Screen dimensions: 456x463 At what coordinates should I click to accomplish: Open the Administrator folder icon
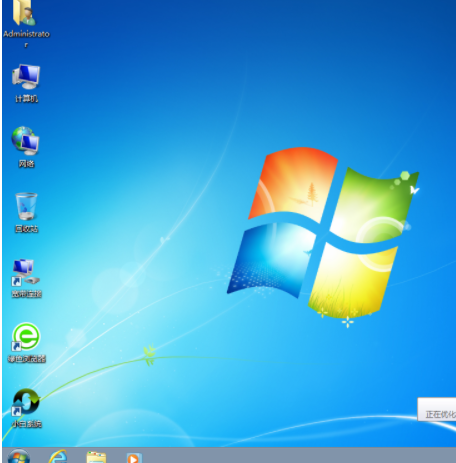pyautogui.click(x=25, y=13)
